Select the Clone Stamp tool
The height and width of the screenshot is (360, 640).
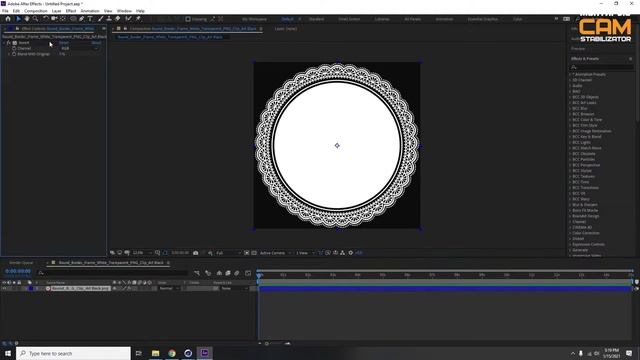point(109,19)
